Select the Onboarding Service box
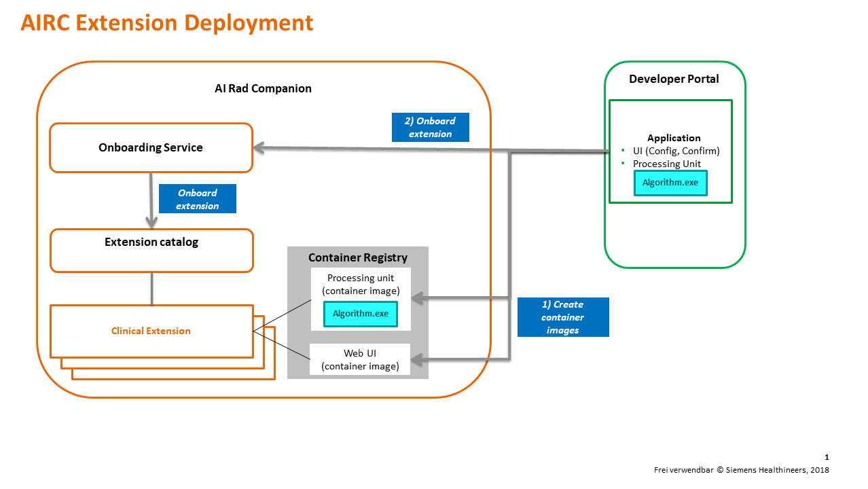The height and width of the screenshot is (489, 868). point(151,147)
